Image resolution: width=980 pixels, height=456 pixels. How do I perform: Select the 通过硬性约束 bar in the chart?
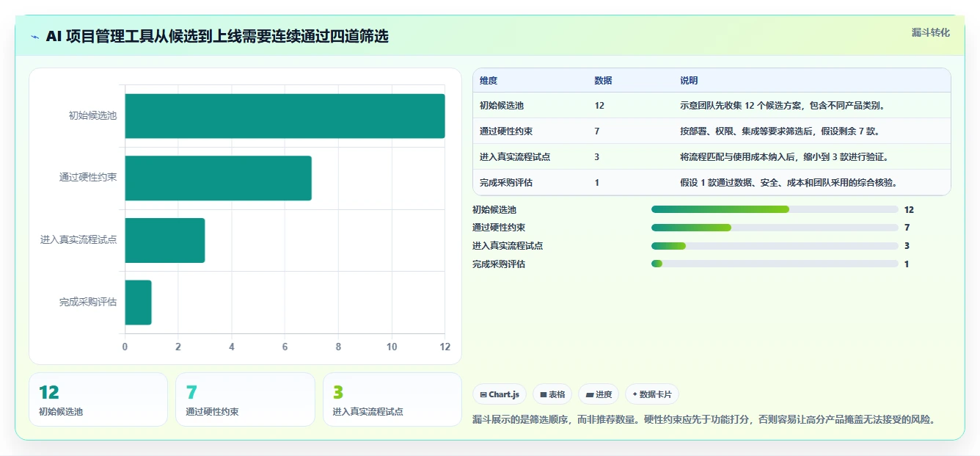point(218,178)
